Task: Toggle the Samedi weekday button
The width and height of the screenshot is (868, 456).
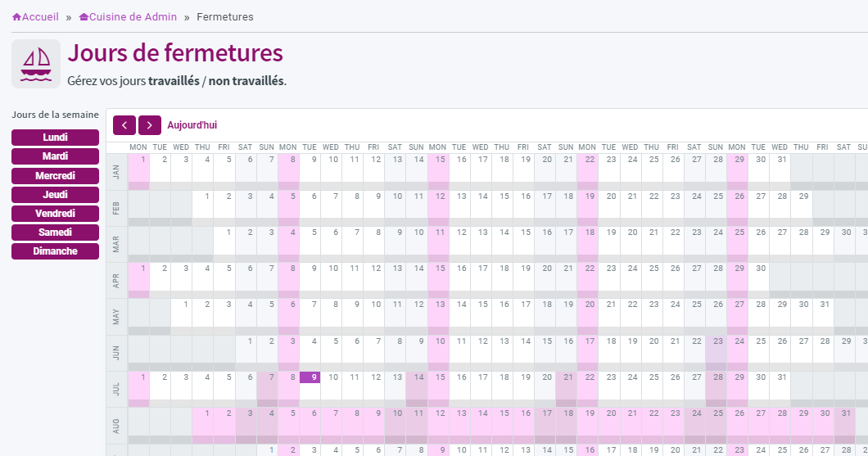Action: (x=56, y=232)
